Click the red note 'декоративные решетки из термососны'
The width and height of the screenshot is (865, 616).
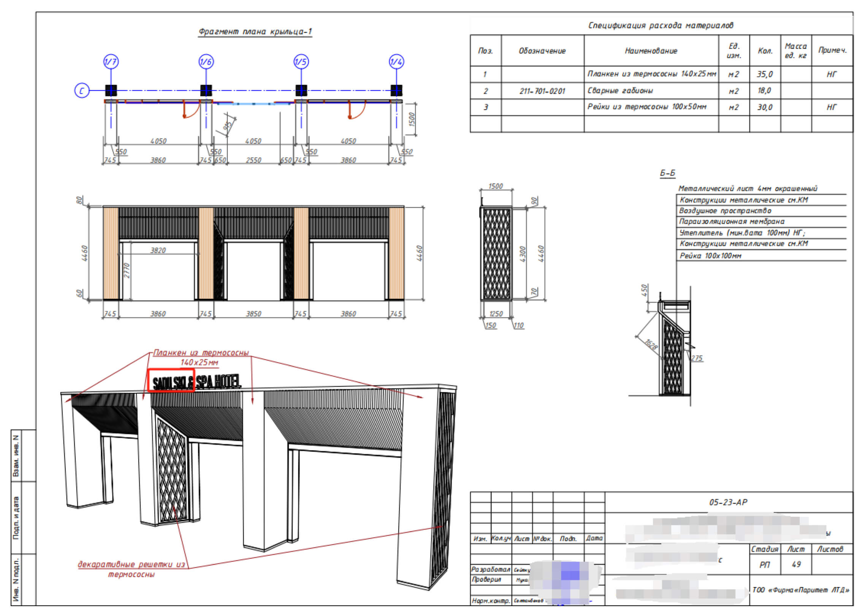[131, 569]
